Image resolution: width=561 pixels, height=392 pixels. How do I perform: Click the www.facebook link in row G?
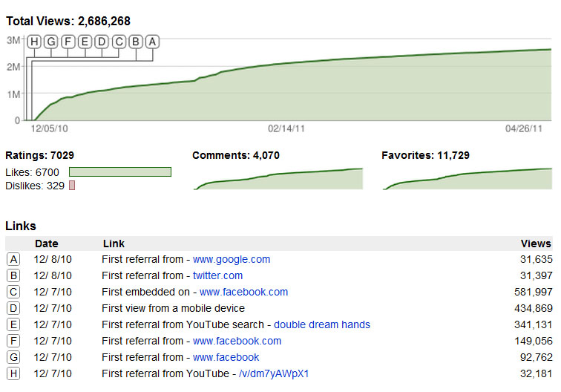pyautogui.click(x=226, y=357)
